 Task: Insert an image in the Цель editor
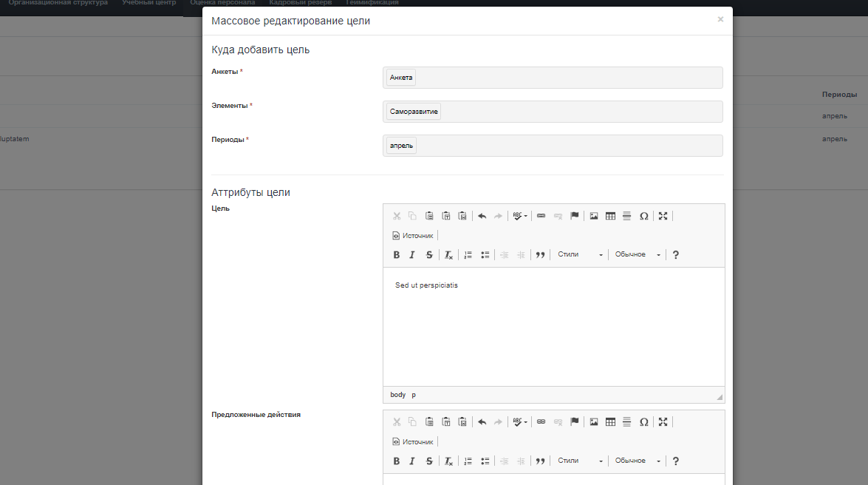point(594,216)
